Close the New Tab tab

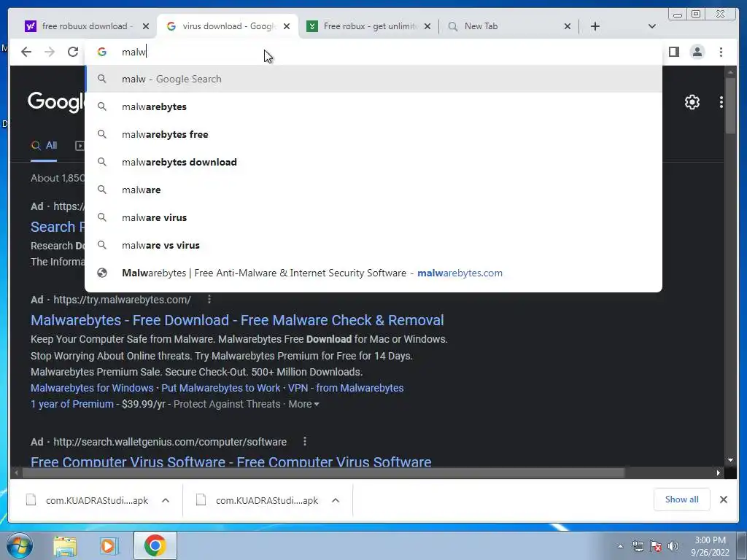[x=568, y=27]
